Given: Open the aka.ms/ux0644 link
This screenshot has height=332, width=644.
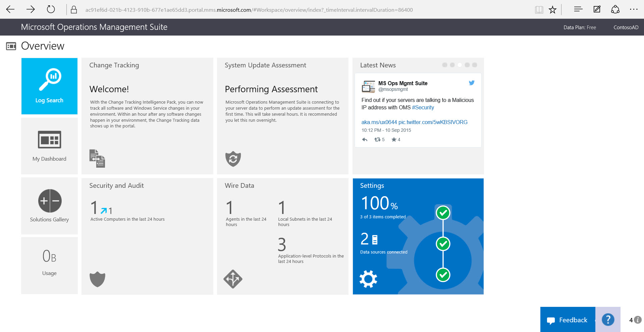Looking at the screenshot, I should click(379, 122).
